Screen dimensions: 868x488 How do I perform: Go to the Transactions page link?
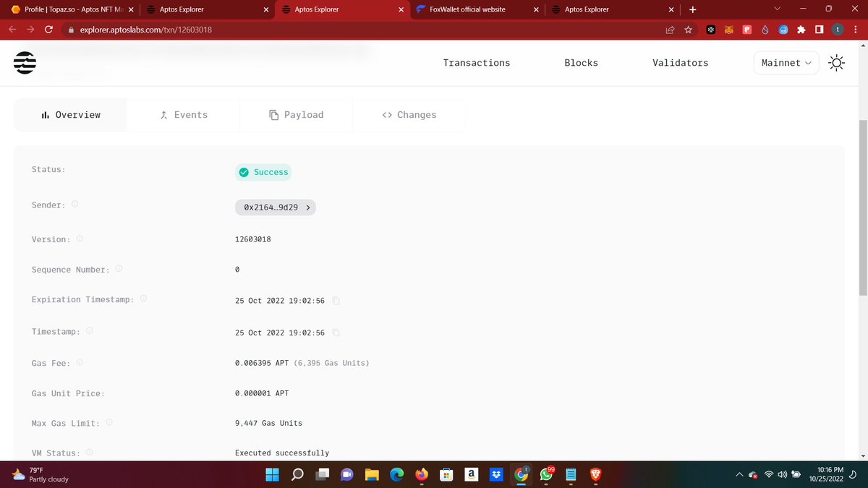click(x=477, y=63)
